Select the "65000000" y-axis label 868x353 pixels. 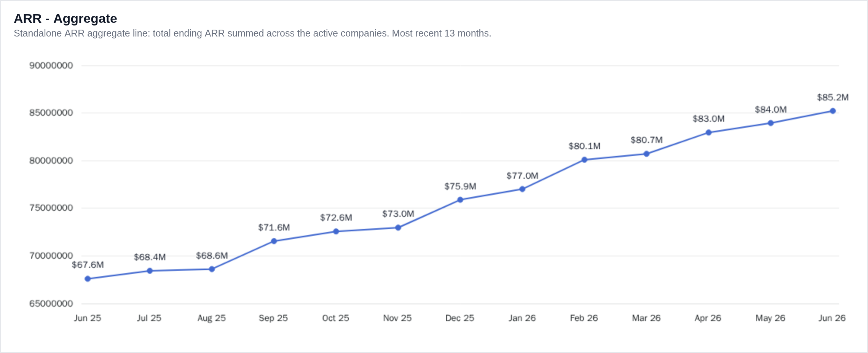point(51,304)
